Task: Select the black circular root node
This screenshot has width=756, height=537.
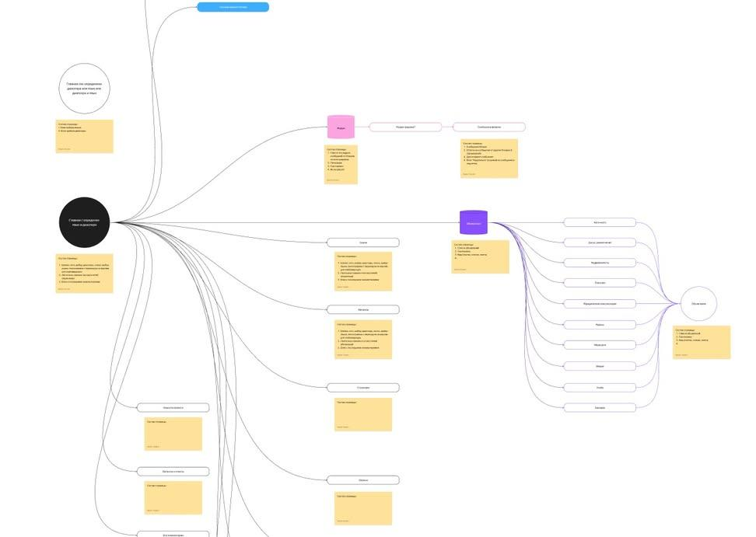Action: pos(84,222)
